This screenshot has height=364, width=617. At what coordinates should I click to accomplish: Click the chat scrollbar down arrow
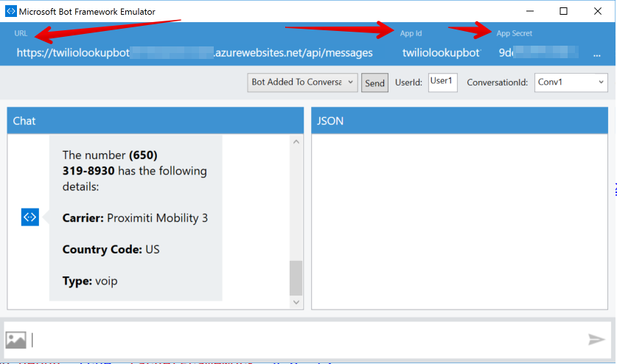point(296,302)
